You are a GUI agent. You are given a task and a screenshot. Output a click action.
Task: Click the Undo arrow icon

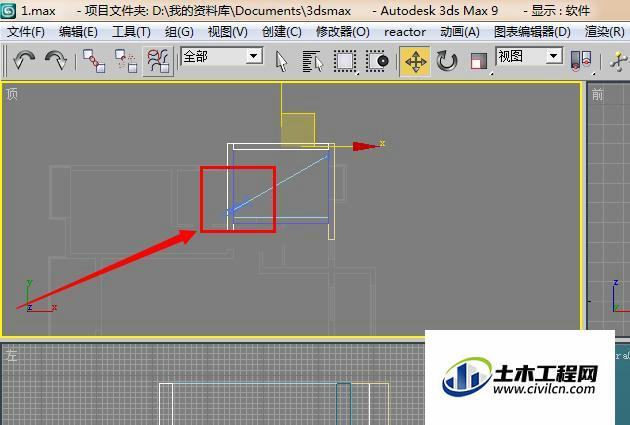pos(24,61)
